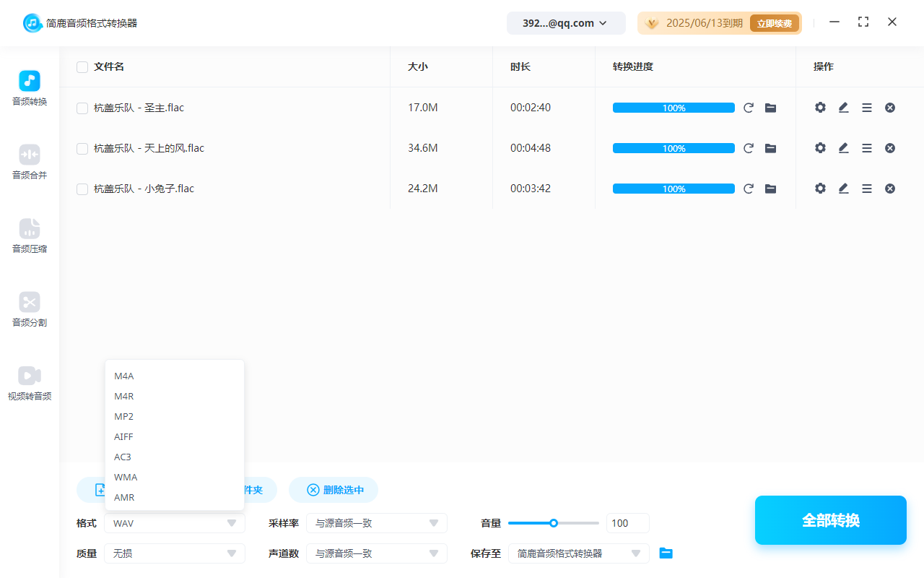Re-convert 圣主.flac using its refresh icon

click(x=749, y=108)
